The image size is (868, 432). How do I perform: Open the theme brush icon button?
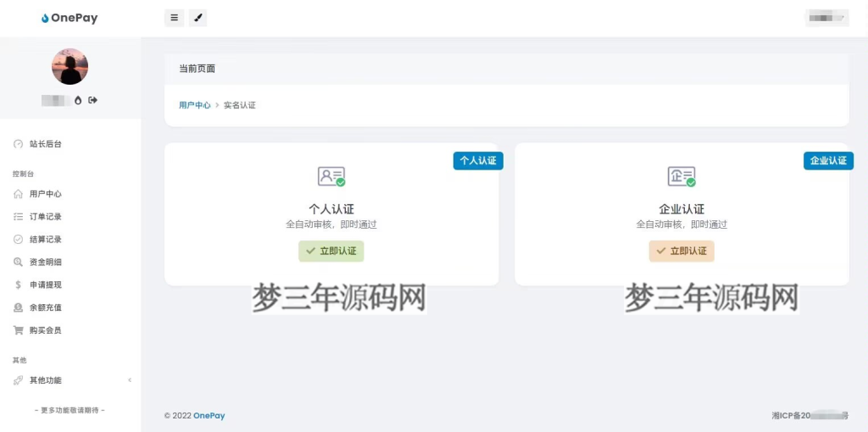click(198, 18)
